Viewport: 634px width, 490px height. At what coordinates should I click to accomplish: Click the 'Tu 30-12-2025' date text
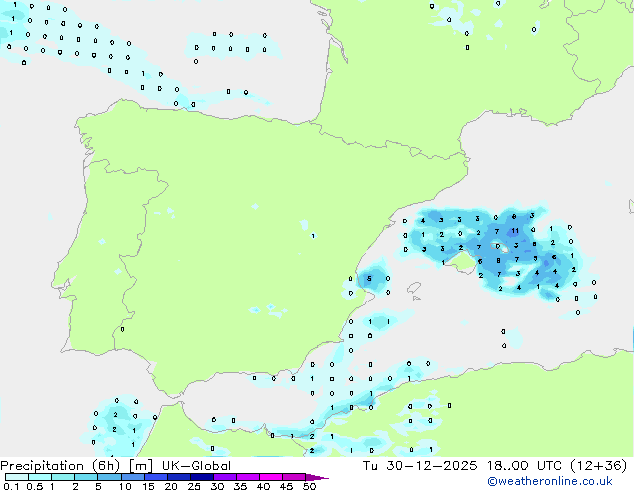[x=420, y=466]
